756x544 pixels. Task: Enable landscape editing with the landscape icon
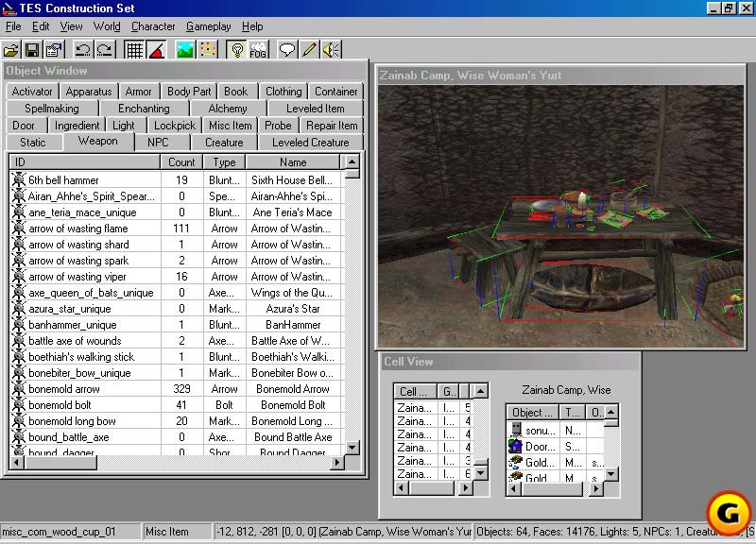[x=185, y=50]
